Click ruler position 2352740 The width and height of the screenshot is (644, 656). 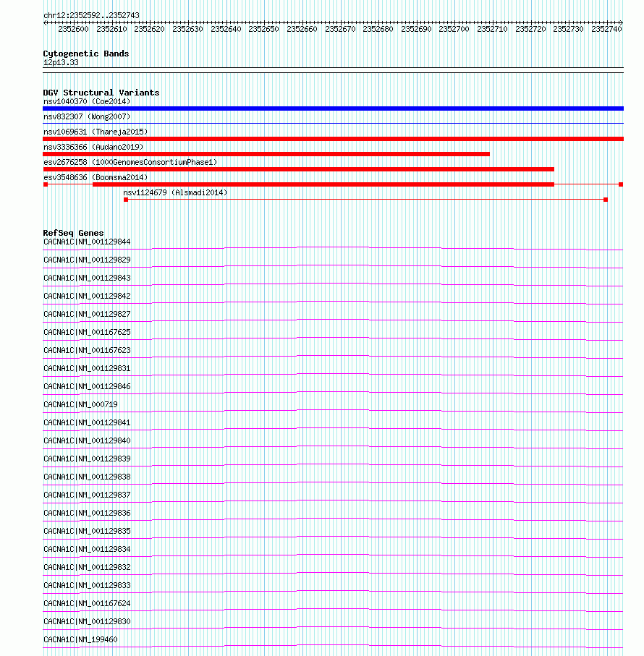607,29
